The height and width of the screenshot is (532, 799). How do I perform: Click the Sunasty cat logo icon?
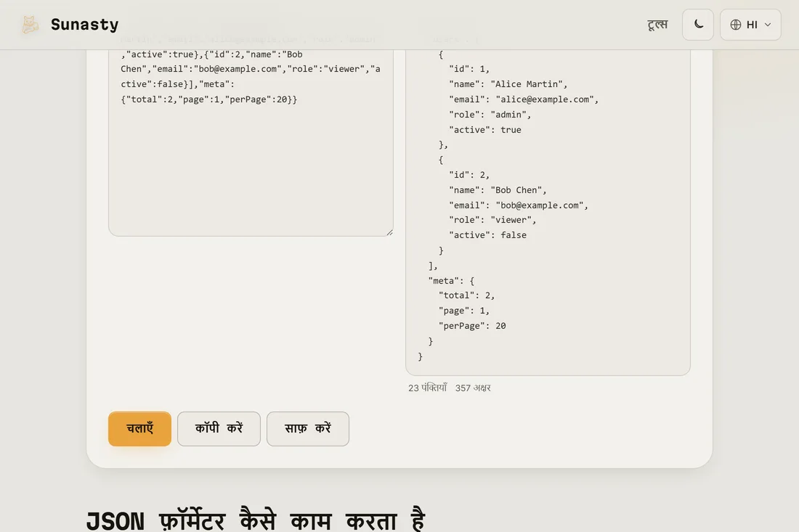(x=30, y=25)
